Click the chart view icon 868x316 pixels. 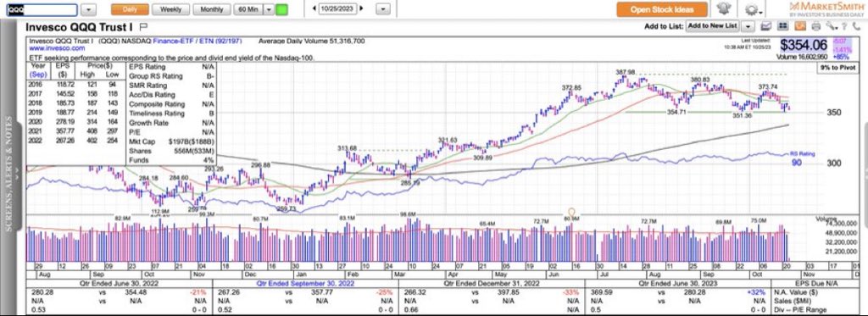pyautogui.click(x=766, y=26)
